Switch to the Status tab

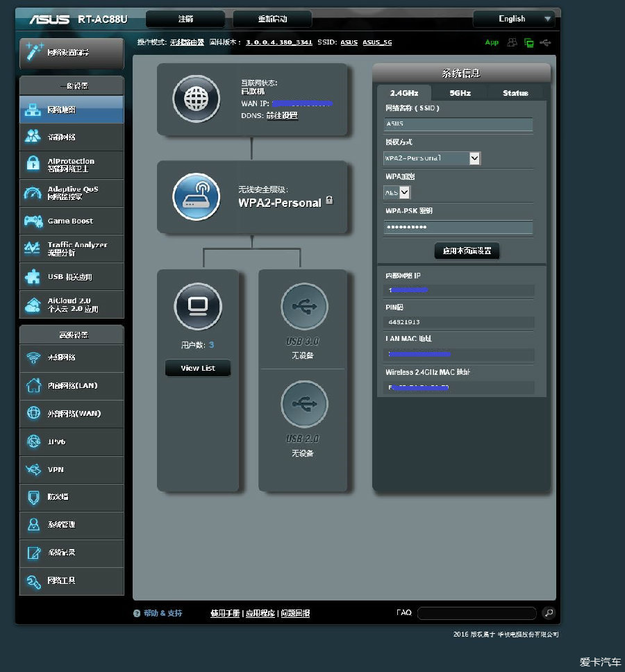[515, 92]
